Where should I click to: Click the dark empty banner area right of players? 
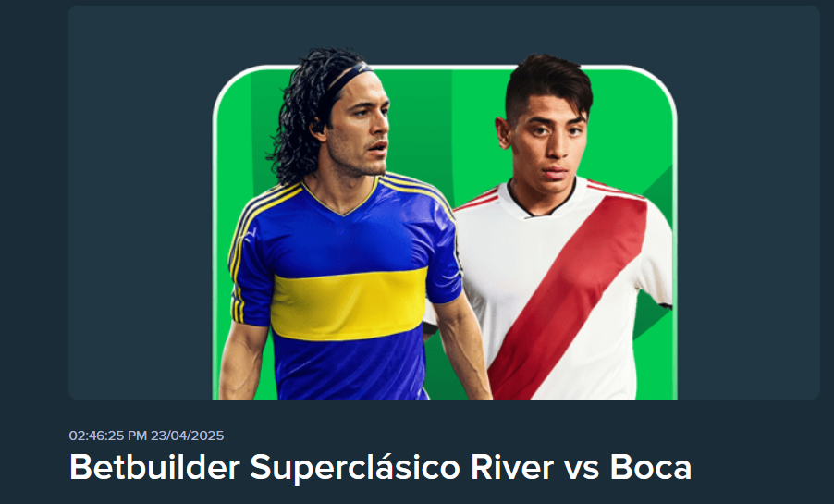tap(748, 203)
